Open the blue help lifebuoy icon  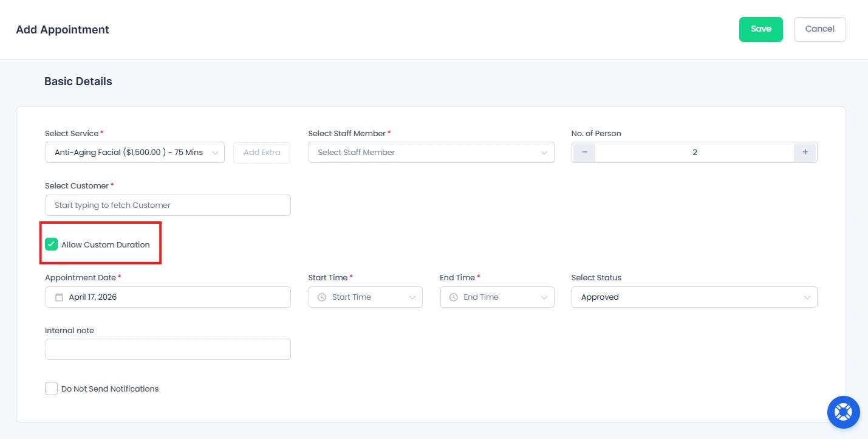coord(843,412)
